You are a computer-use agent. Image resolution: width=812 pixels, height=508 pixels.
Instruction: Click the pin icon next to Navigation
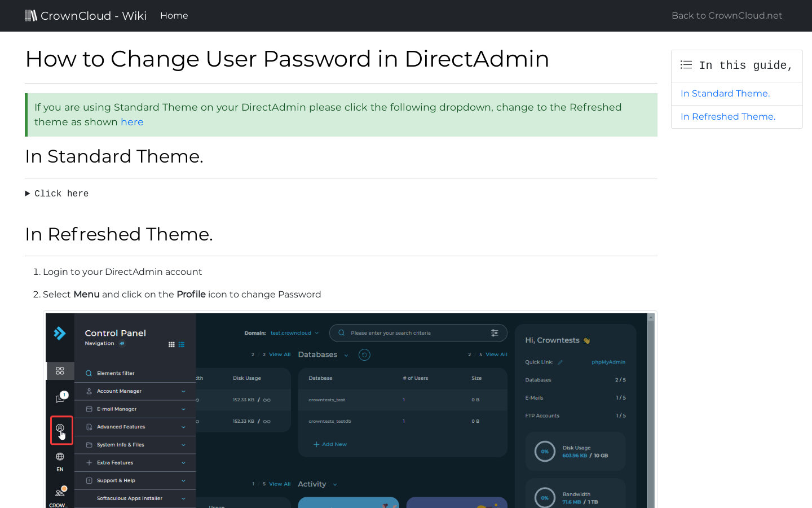coord(122,343)
